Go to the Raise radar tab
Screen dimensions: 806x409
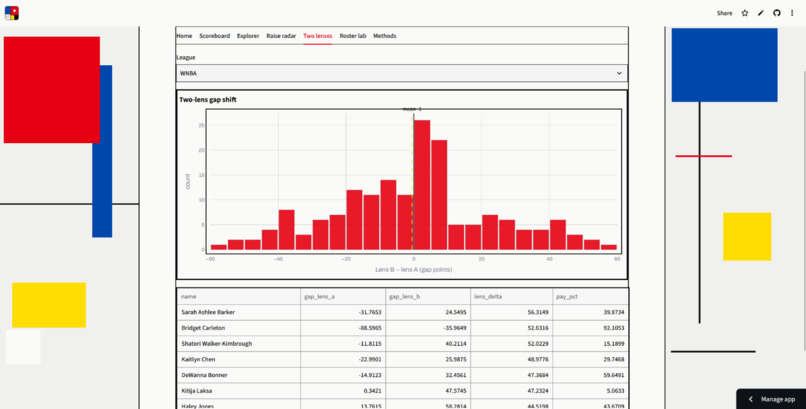[x=281, y=36]
